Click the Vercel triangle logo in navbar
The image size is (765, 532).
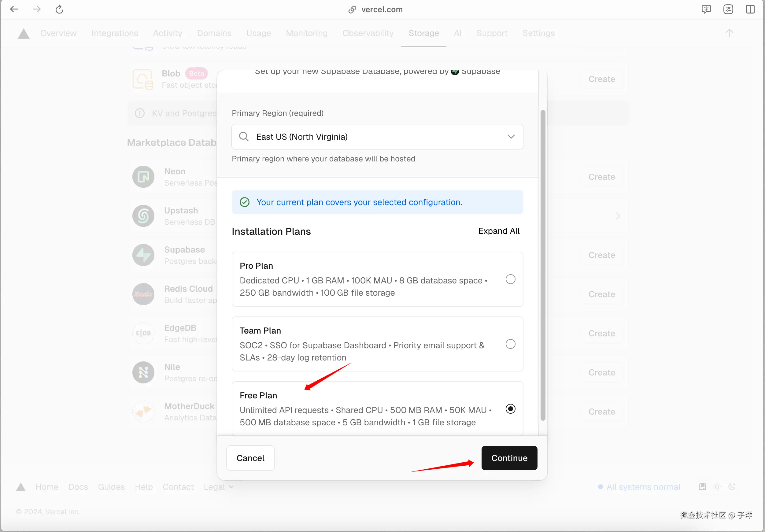(x=23, y=34)
